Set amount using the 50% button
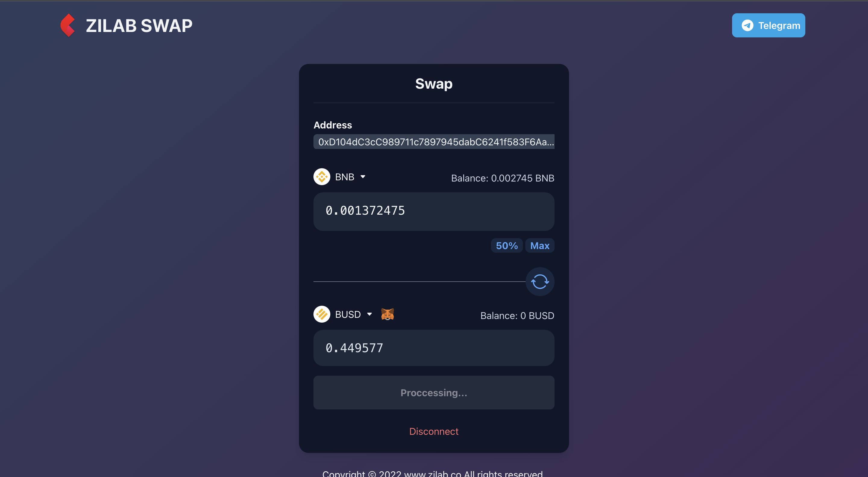 pyautogui.click(x=506, y=245)
